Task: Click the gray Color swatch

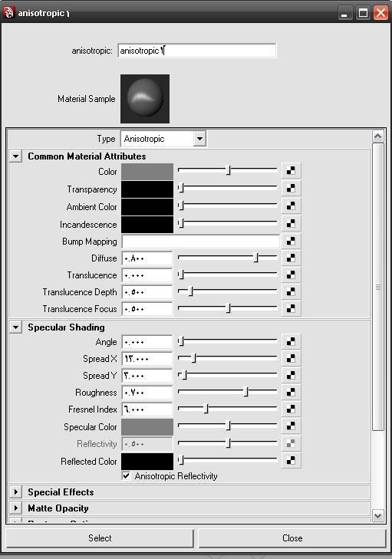Action: (x=147, y=172)
